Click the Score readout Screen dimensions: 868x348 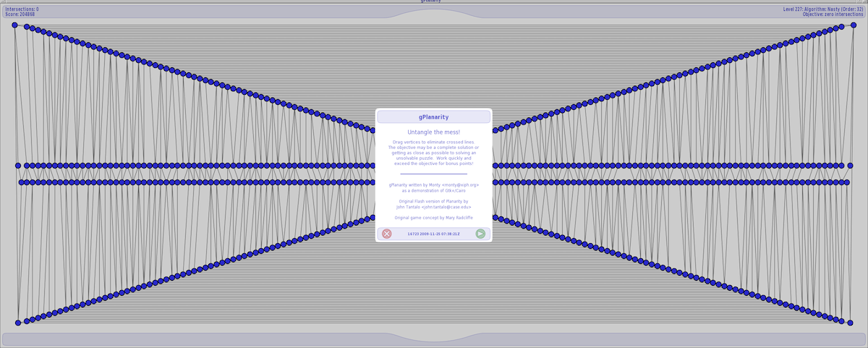tap(20, 14)
